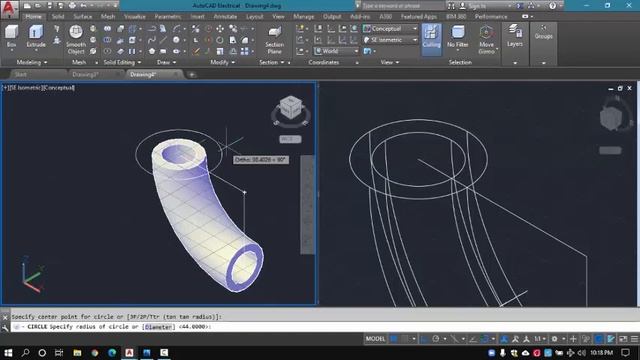640x360 pixels.
Task: Toggle snap mode in status bar
Action: pos(404,339)
